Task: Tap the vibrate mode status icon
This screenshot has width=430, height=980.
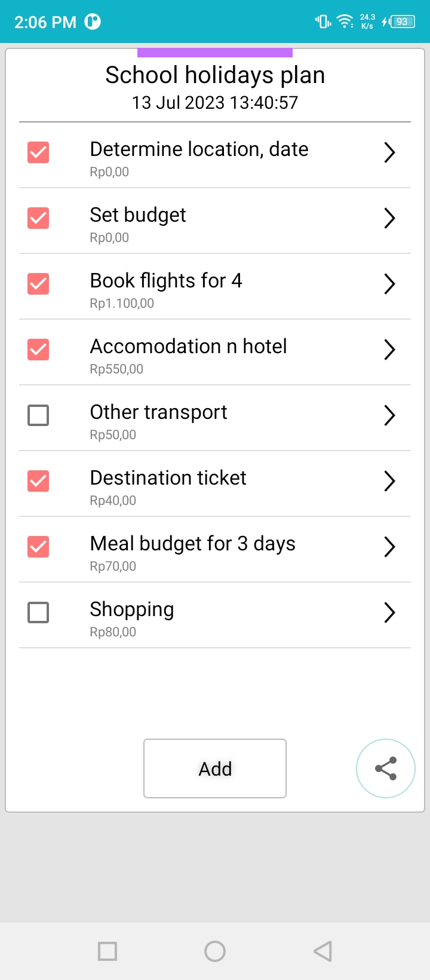Action: point(323,22)
